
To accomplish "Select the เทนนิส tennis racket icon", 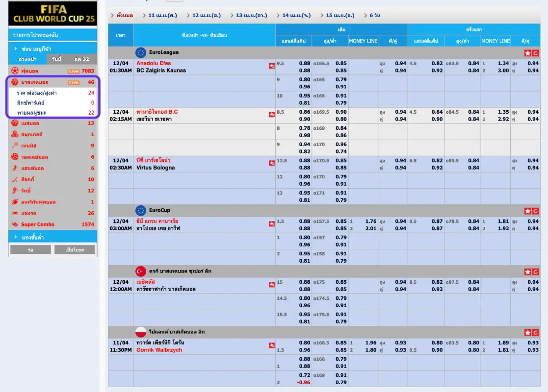I will tap(15, 146).
